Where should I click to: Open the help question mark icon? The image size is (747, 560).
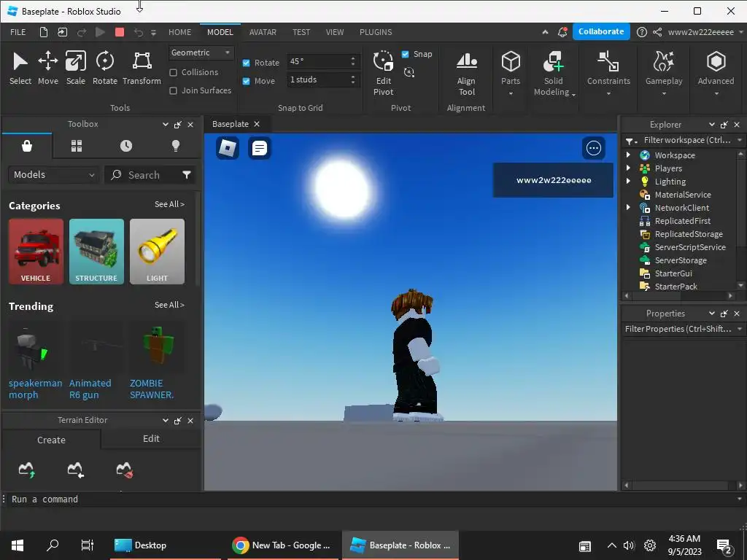(x=642, y=32)
